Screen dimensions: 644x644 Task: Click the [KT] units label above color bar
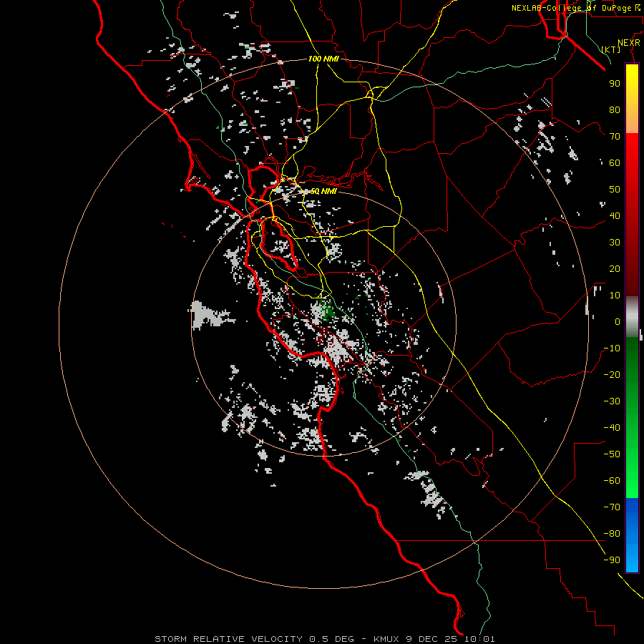(611, 49)
